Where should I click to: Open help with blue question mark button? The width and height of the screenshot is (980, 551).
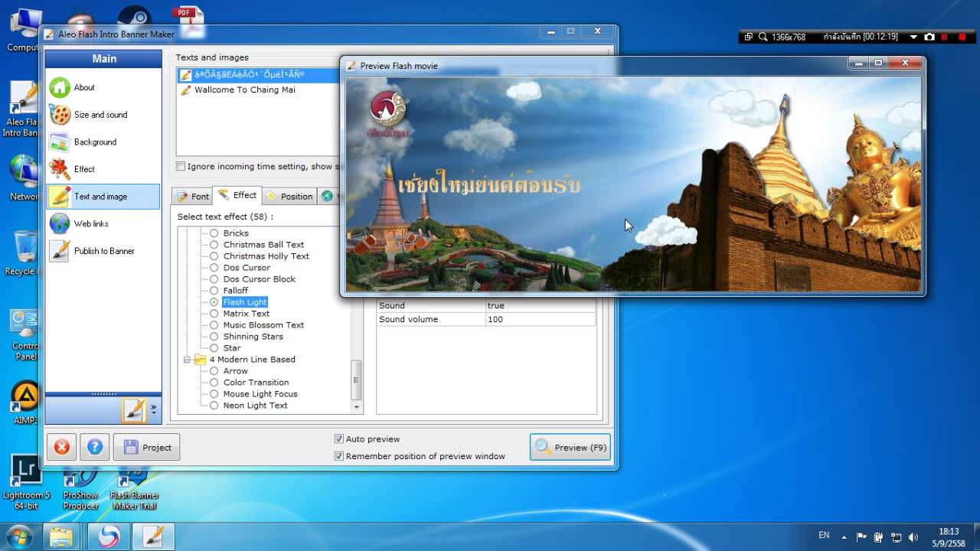tap(95, 447)
